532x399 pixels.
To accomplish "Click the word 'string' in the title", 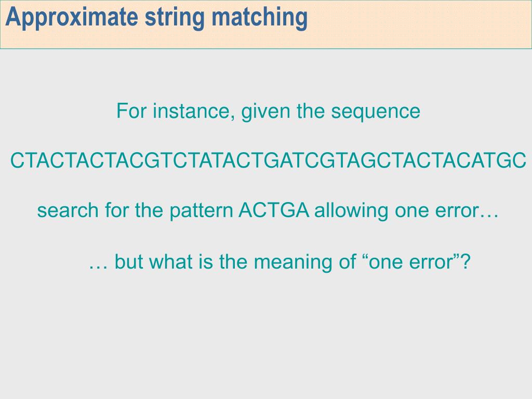I will (x=175, y=18).
